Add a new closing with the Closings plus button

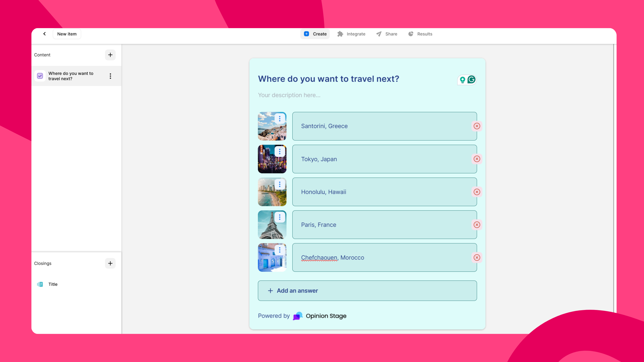click(110, 263)
